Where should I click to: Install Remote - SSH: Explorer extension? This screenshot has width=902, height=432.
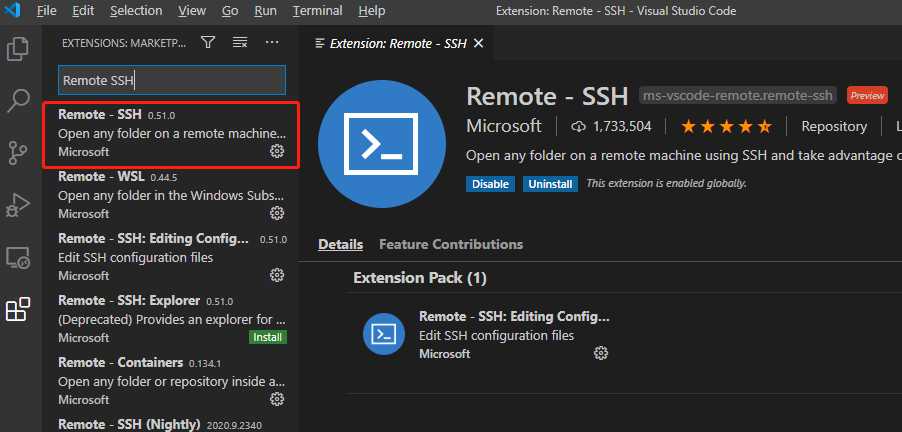tap(268, 337)
